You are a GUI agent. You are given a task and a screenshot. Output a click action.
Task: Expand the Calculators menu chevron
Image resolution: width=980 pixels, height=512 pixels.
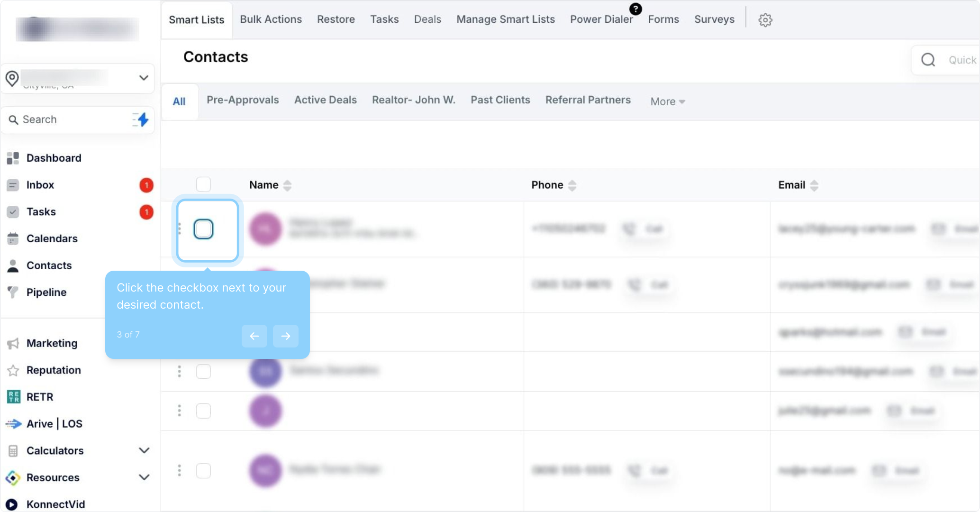point(144,450)
